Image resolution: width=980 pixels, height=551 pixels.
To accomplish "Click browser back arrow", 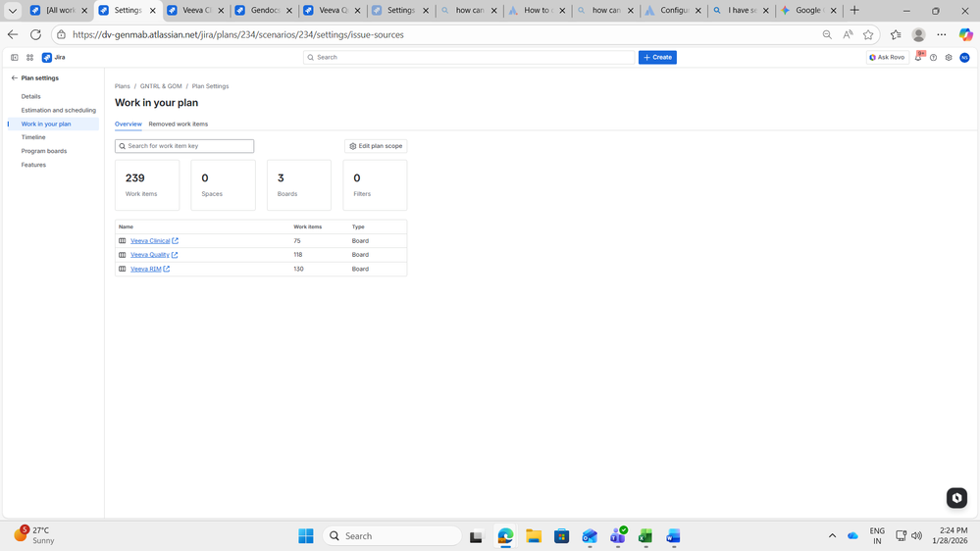I will click(13, 35).
